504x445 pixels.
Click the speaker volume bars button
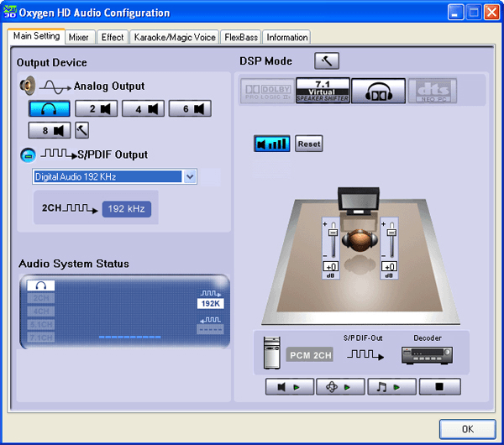[271, 144]
